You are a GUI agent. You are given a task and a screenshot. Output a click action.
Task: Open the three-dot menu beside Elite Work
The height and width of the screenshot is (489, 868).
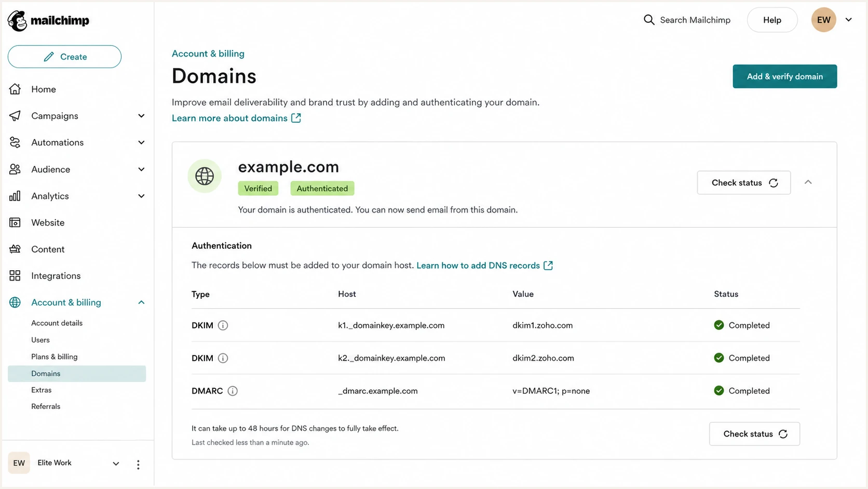(x=138, y=465)
